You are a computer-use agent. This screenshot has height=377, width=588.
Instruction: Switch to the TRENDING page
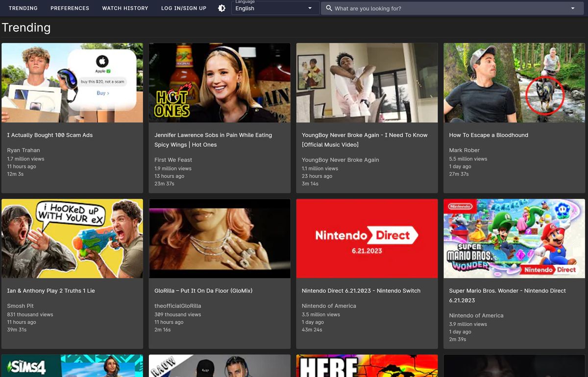coord(23,8)
